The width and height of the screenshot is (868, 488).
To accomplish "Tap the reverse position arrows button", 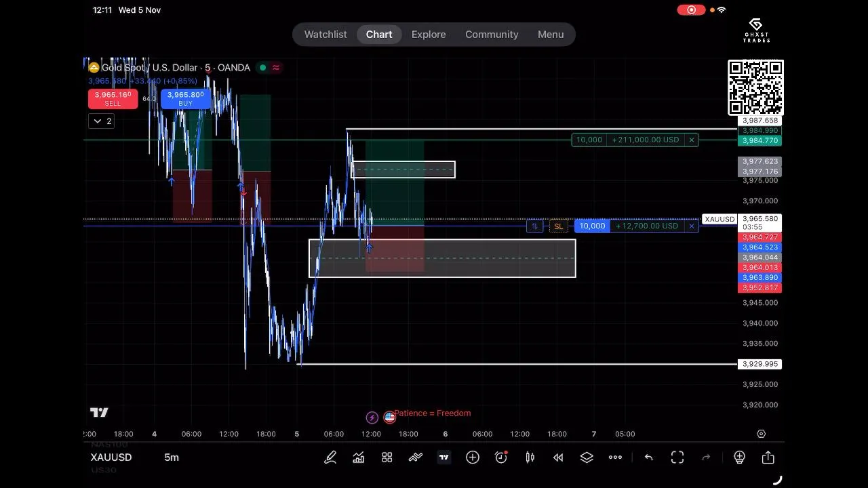I will (534, 226).
